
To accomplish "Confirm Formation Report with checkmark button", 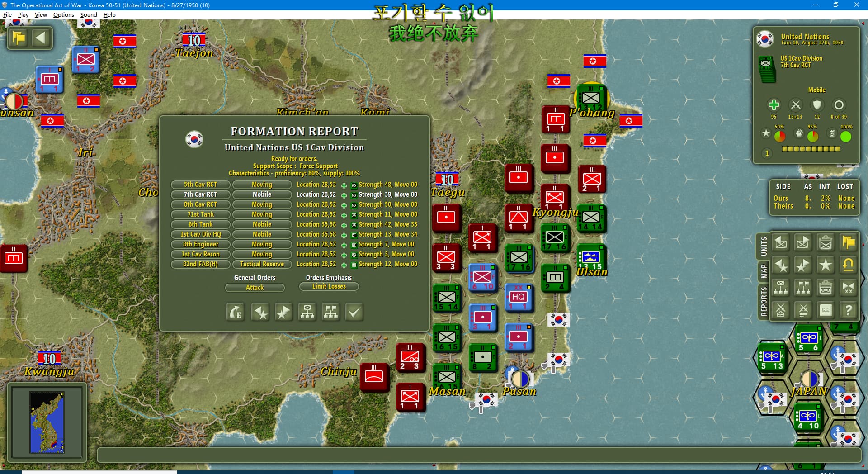I will [x=354, y=312].
